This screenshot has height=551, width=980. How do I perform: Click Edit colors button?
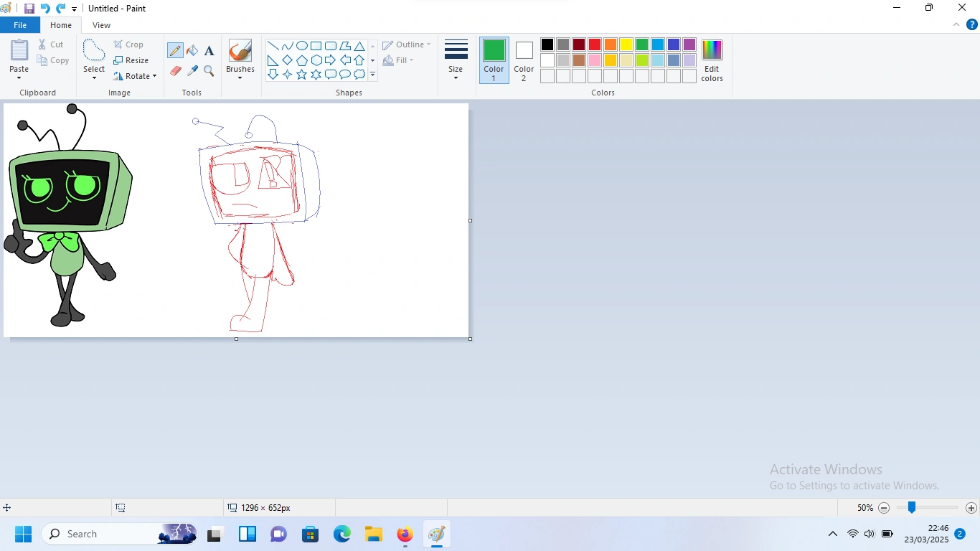click(712, 60)
